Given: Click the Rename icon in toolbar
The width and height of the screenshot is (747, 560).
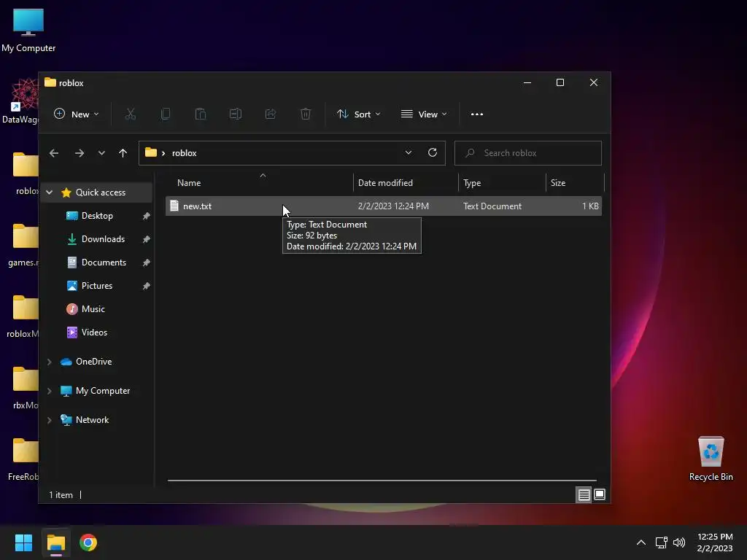Looking at the screenshot, I should [236, 114].
